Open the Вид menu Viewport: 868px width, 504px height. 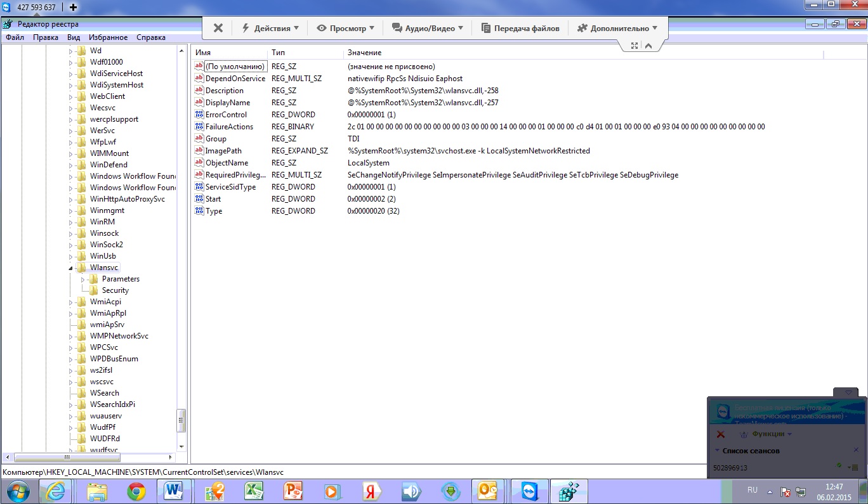coord(74,37)
